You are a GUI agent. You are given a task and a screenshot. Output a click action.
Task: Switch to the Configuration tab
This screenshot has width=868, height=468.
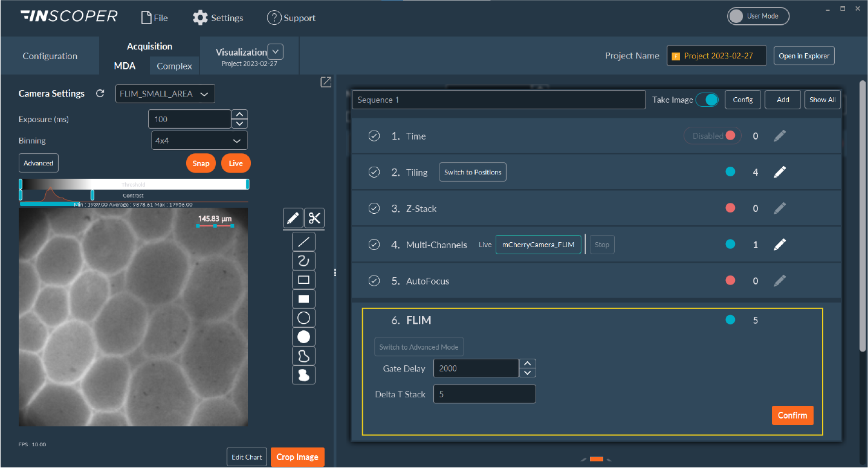[x=50, y=56]
